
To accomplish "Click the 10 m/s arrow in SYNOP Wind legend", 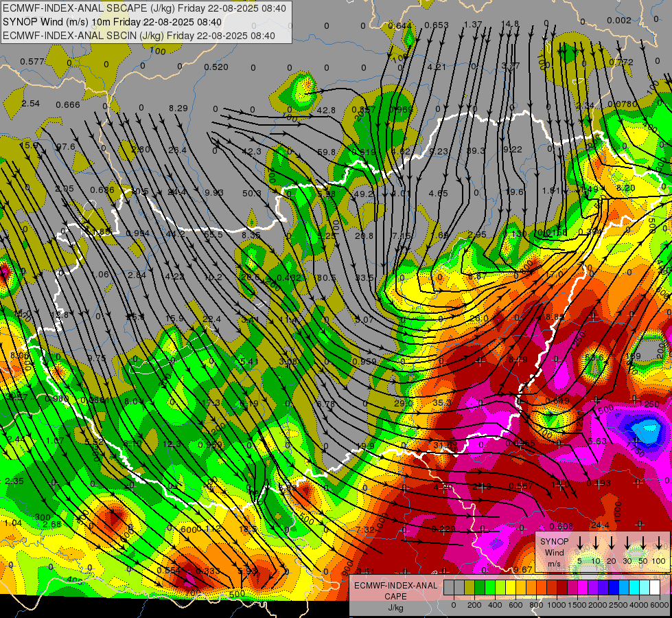I will [596, 543].
